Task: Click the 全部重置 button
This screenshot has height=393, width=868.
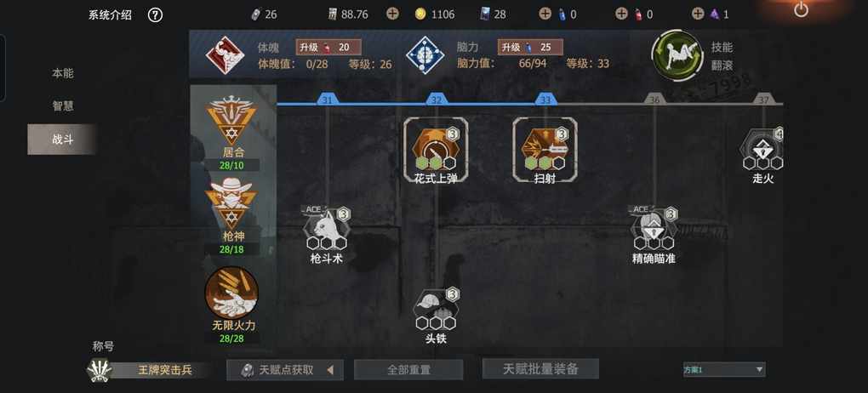Action: pos(408,370)
